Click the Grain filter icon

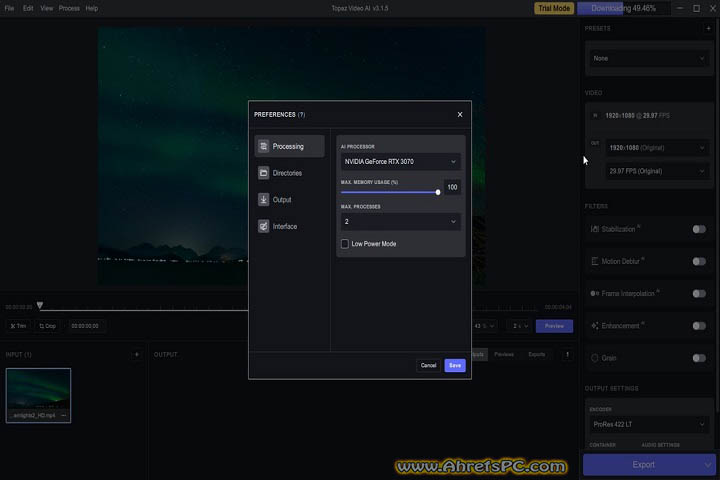(595, 358)
